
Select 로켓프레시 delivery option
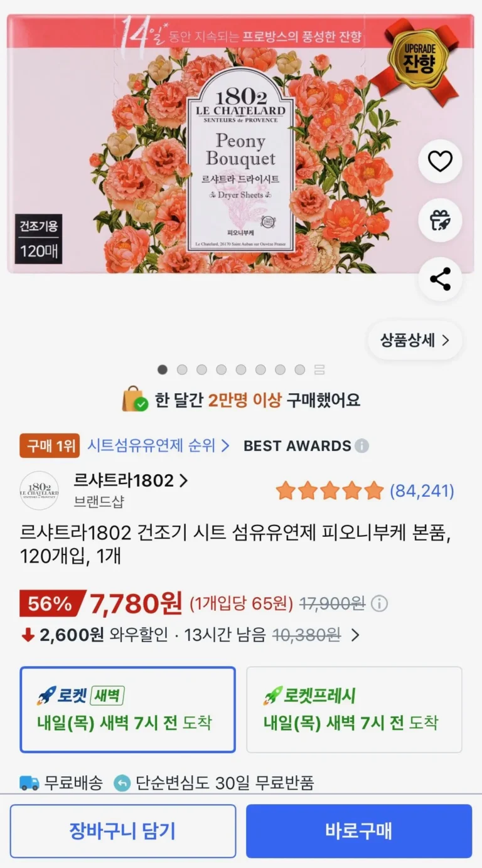355,709
